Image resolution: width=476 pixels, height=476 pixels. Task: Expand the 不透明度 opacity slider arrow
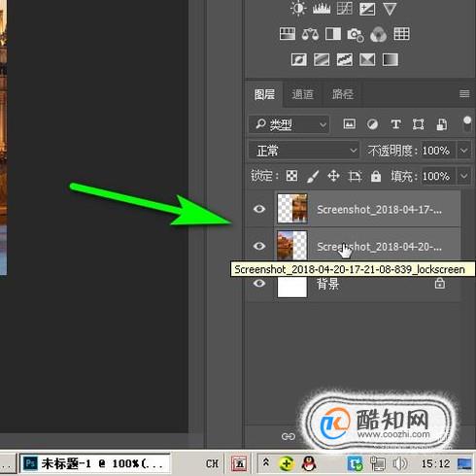(463, 151)
